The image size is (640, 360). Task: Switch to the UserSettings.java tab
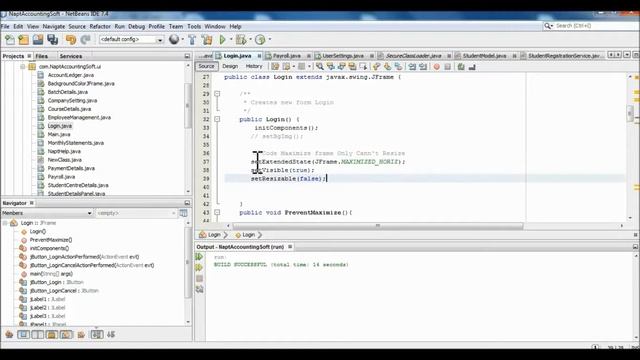point(343,56)
